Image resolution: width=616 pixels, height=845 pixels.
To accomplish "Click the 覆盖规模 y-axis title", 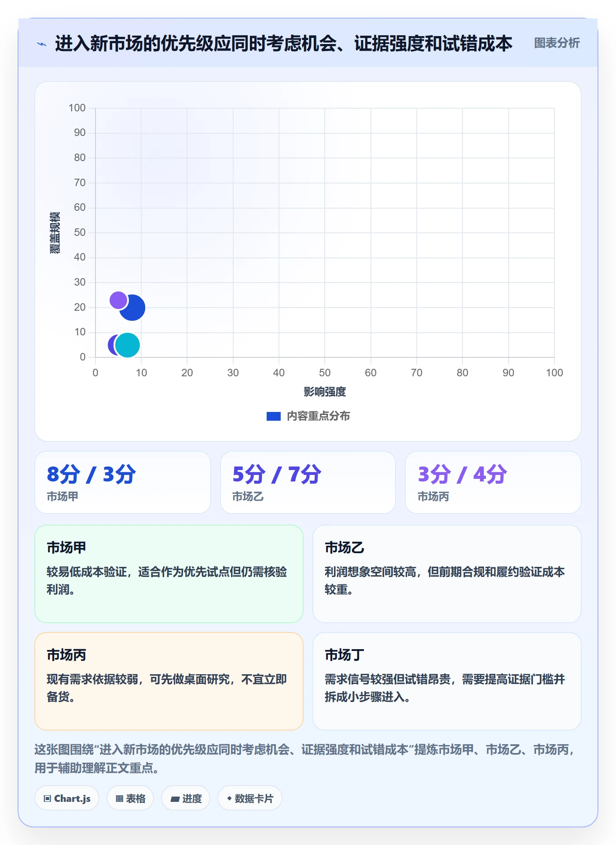I will click(55, 233).
